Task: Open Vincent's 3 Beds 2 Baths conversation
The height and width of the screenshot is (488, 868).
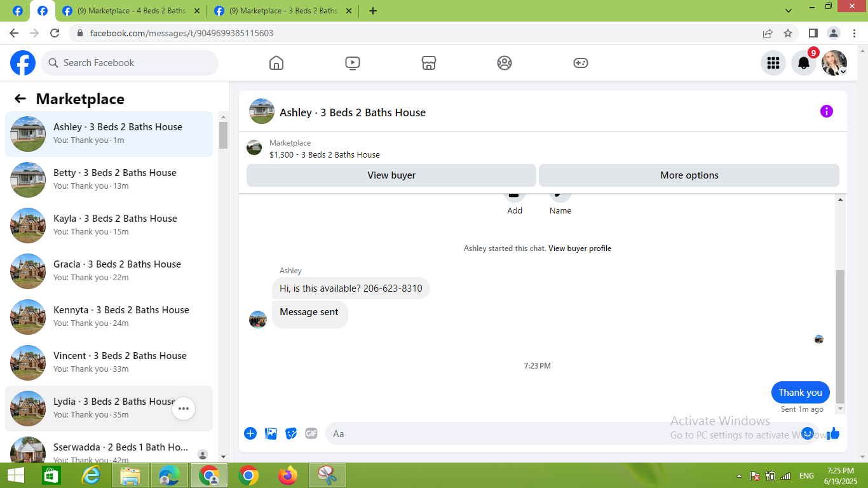Action: click(109, 363)
